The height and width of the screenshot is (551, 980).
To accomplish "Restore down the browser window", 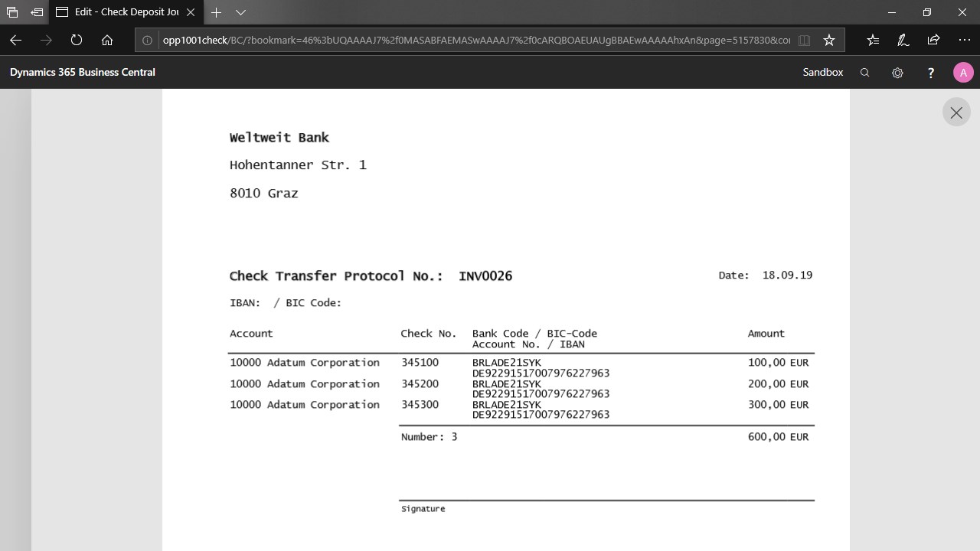I will pyautogui.click(x=927, y=12).
